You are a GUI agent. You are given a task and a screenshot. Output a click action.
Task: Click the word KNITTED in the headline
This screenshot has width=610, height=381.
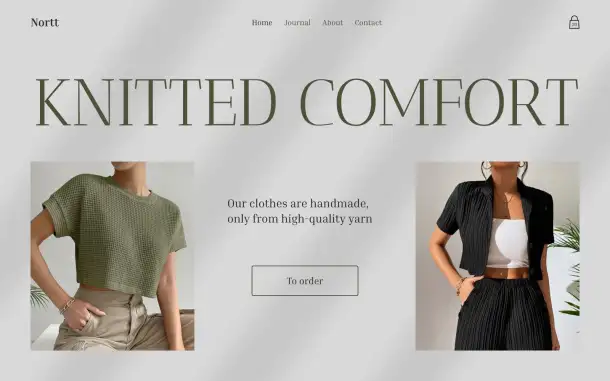(156, 102)
